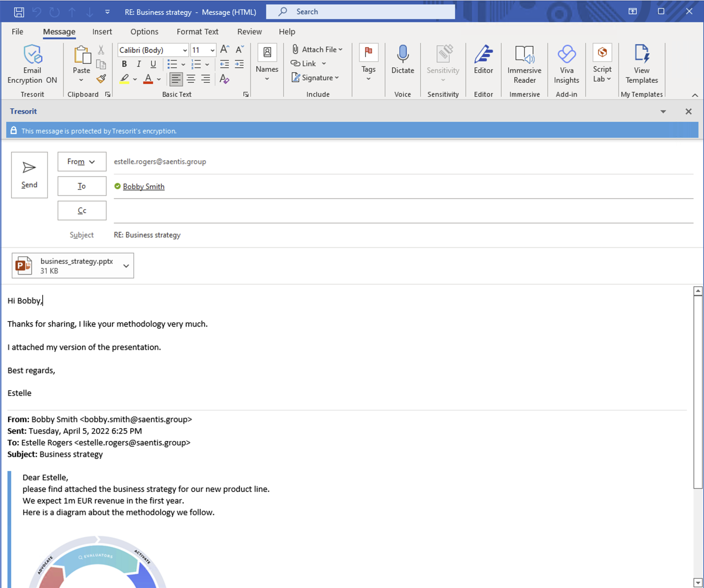Click the Bullets list icon

coord(172,64)
